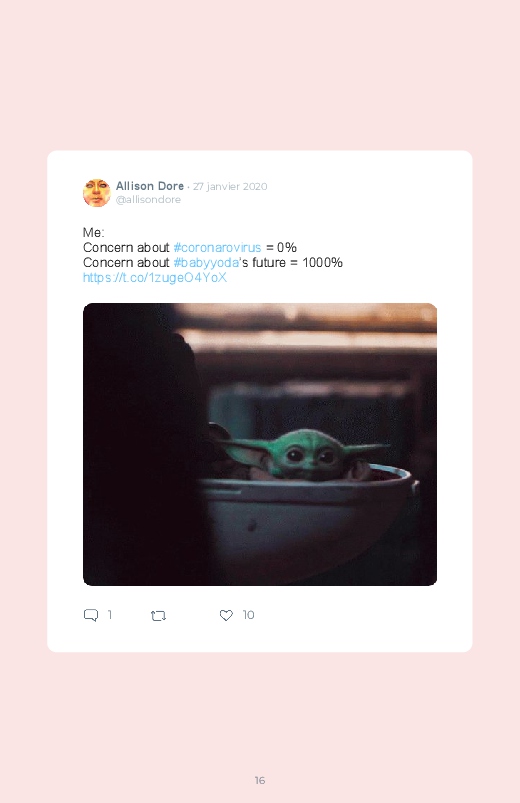This screenshot has height=803, width=520.
Task: Click the white floating pod in the picture
Action: pos(307,522)
